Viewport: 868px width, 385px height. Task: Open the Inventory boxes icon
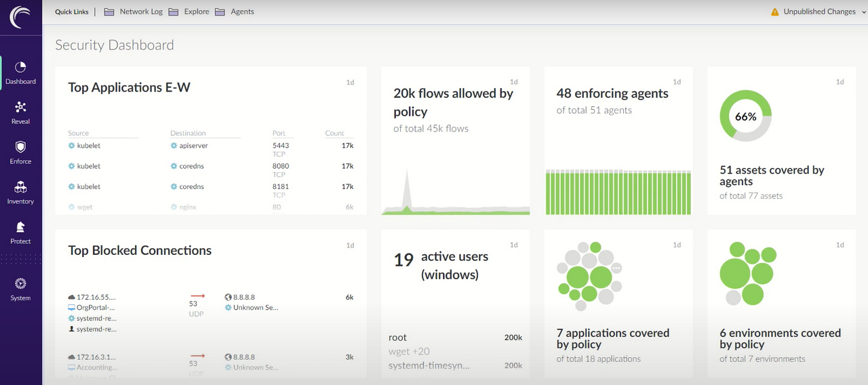coord(20,187)
